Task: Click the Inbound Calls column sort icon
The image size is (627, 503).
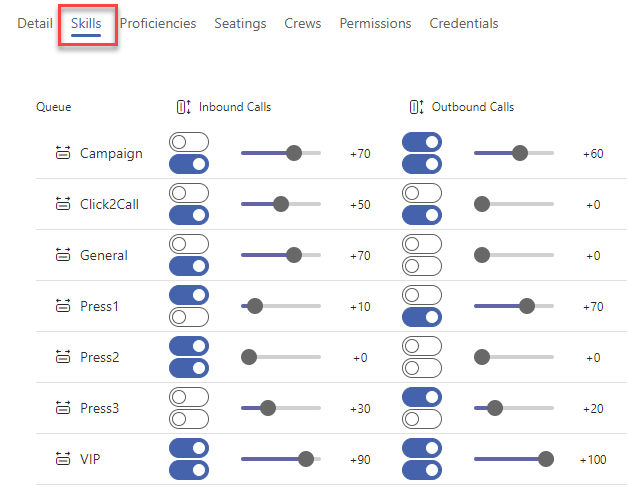Action: tap(184, 107)
